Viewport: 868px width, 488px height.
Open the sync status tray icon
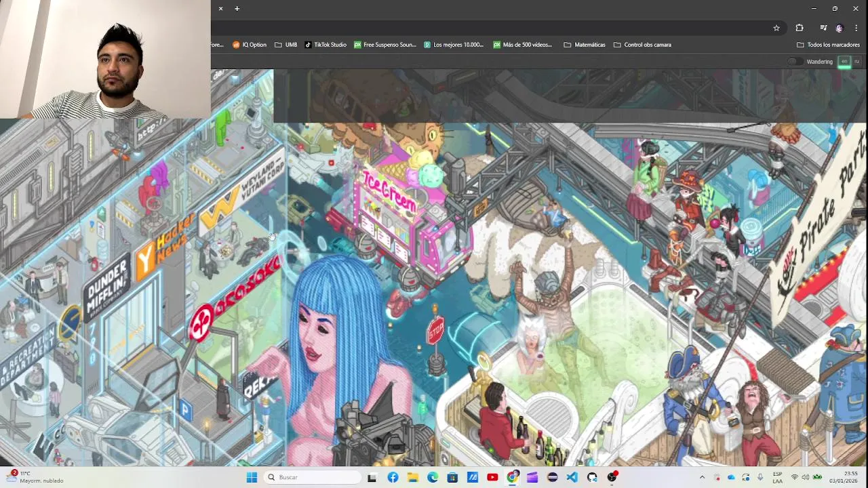pos(746,477)
